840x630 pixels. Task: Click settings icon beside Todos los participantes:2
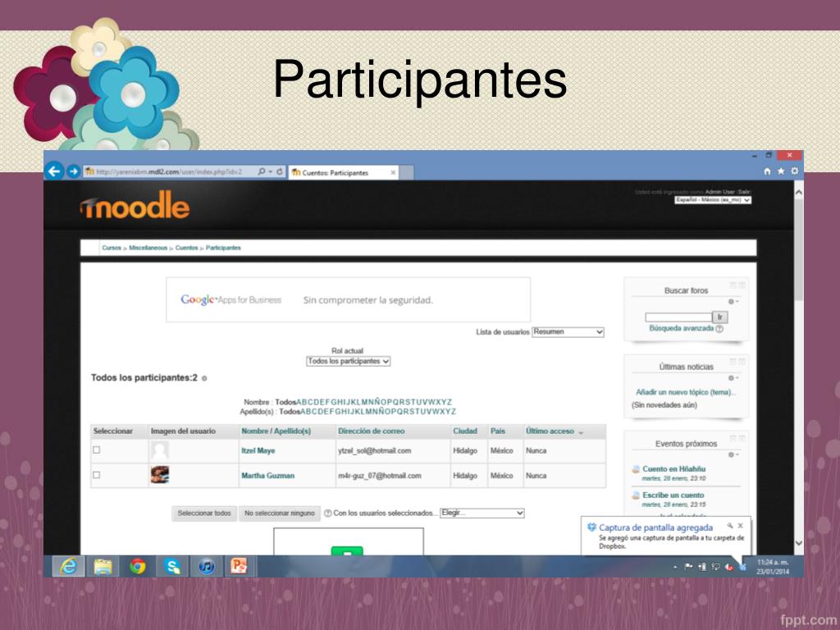(x=204, y=378)
